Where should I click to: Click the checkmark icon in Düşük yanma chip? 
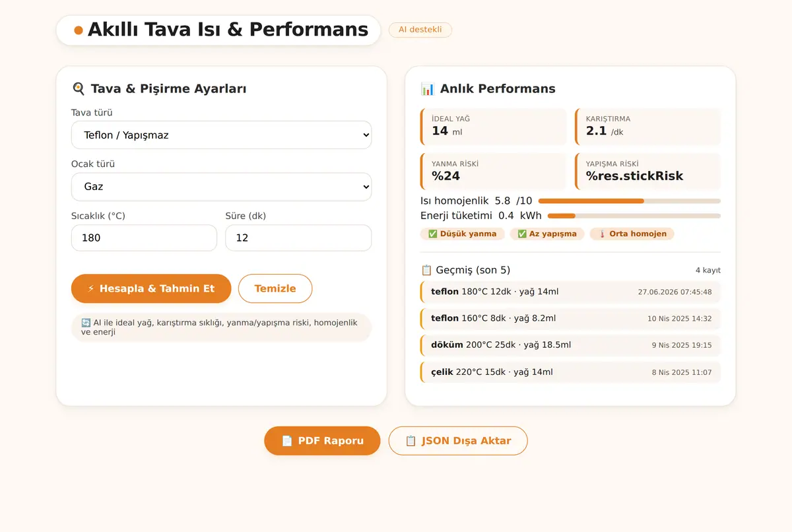[x=433, y=234]
